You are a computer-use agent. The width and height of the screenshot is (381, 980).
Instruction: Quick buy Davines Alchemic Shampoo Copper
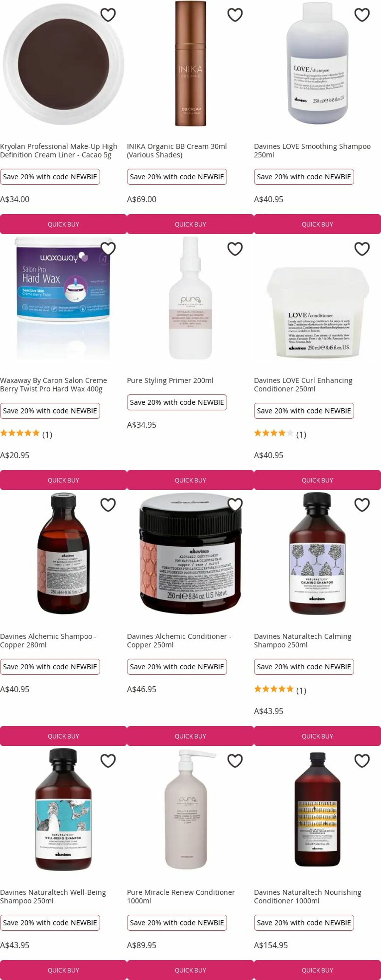64,736
